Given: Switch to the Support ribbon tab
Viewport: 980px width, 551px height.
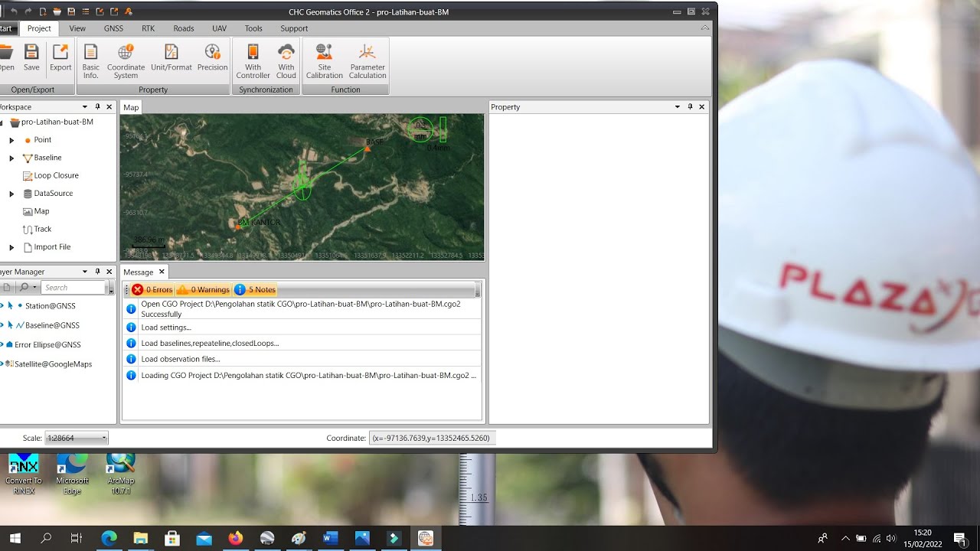Looking at the screenshot, I should (294, 28).
